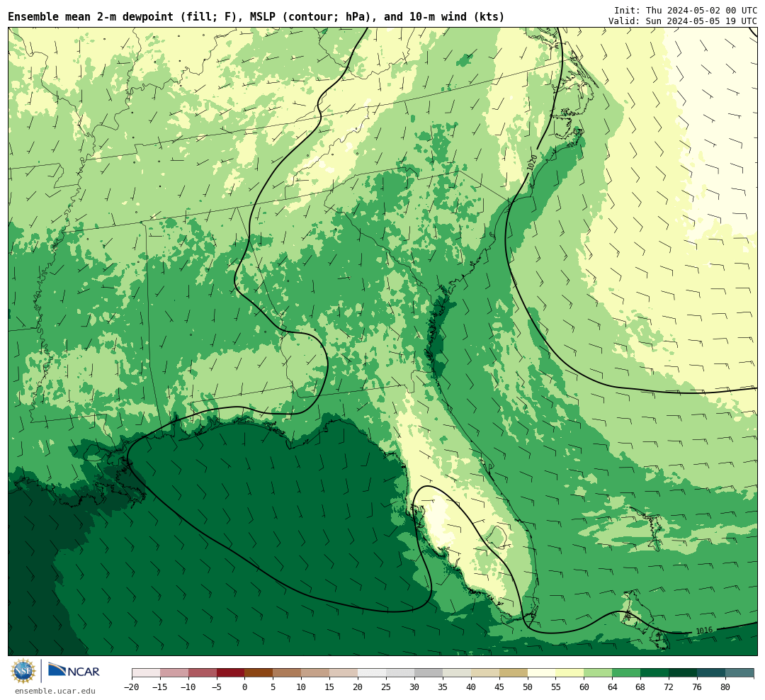Click the 50 tick label on colorbar

(528, 687)
